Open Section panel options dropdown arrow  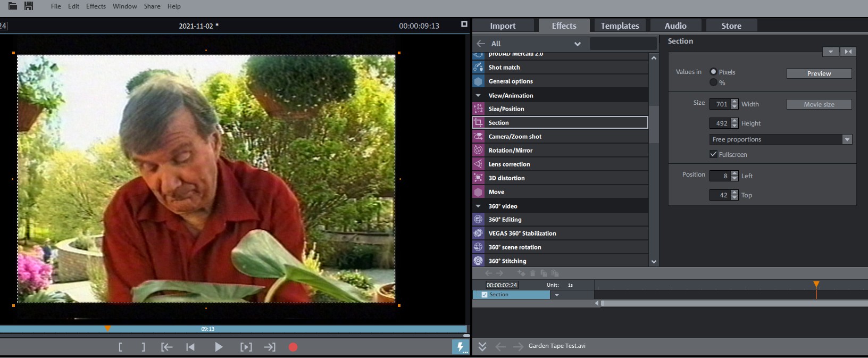tap(830, 52)
